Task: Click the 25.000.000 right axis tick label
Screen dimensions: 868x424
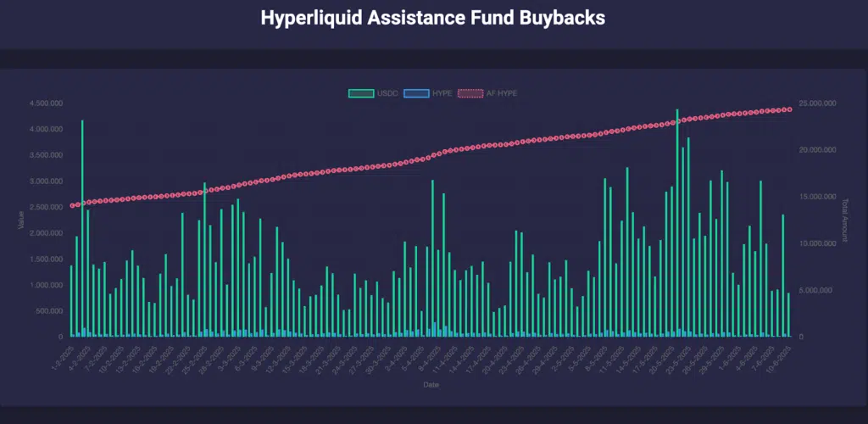Action: (x=818, y=103)
